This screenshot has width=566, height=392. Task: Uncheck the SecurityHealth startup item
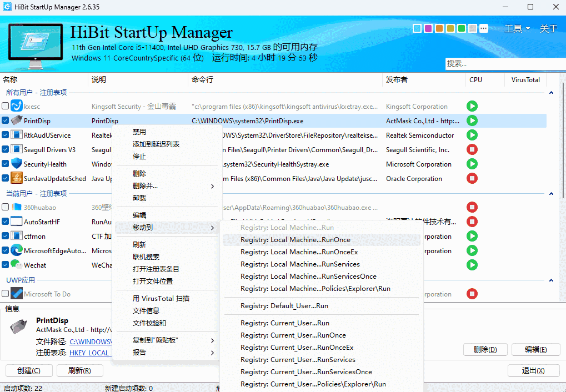pyautogui.click(x=4, y=164)
